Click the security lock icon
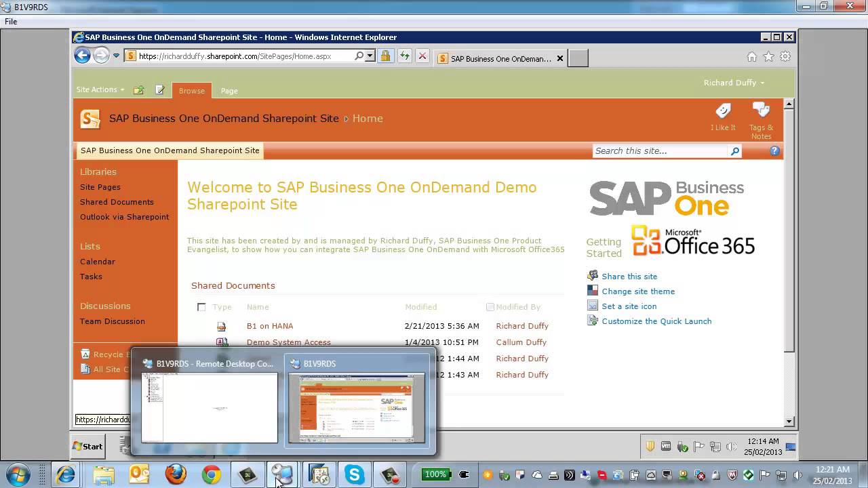Image resolution: width=868 pixels, height=488 pixels. pyautogui.click(x=385, y=56)
